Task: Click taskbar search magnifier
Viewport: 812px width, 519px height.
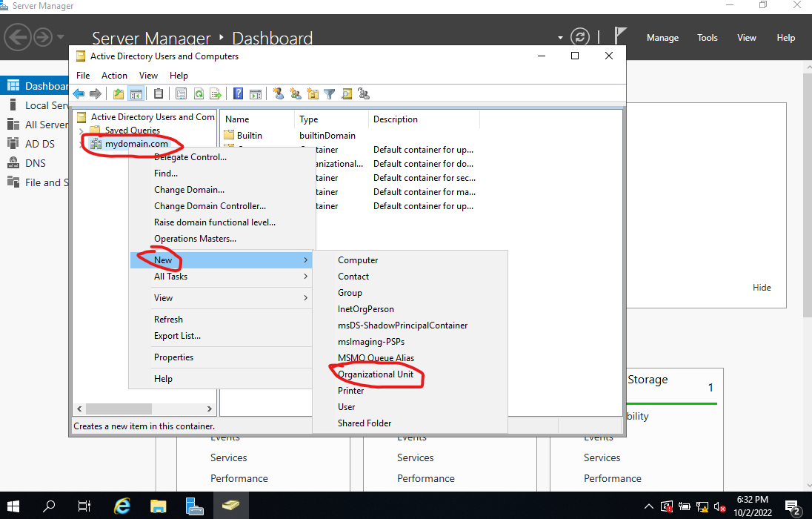Action: [x=49, y=506]
